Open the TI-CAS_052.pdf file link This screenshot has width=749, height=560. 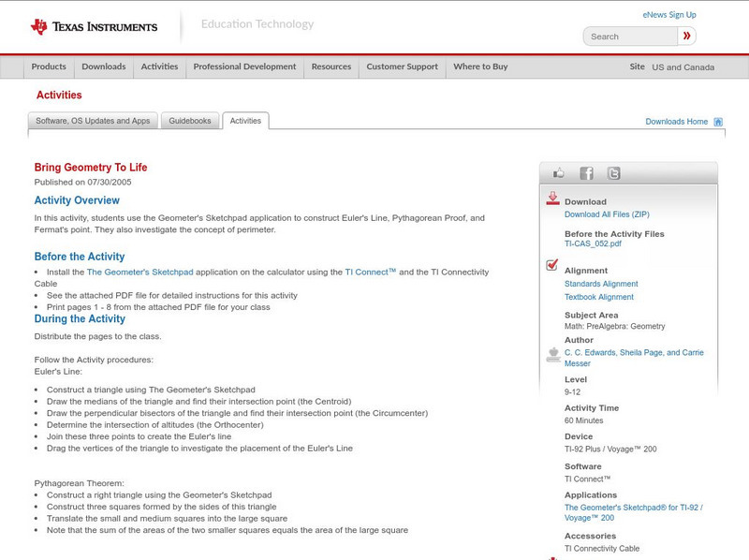[x=593, y=243]
